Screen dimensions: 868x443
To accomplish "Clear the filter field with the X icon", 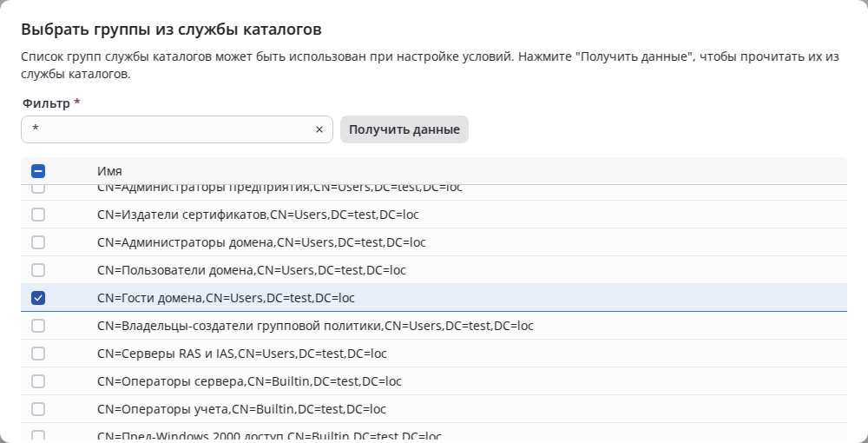I will click(x=319, y=129).
